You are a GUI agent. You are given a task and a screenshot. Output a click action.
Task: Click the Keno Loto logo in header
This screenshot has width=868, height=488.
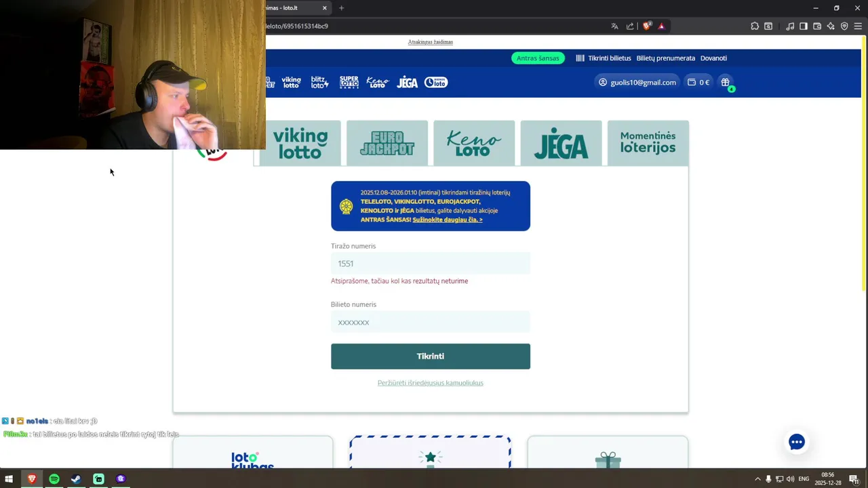378,82
